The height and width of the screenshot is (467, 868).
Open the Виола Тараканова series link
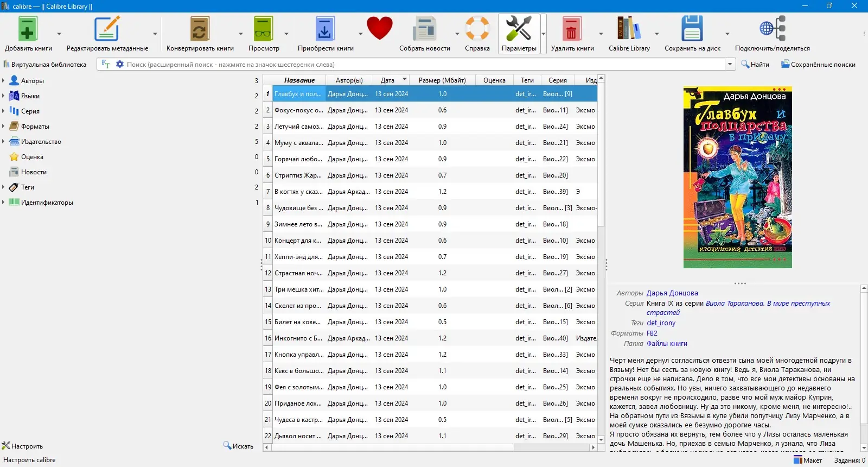(x=768, y=304)
